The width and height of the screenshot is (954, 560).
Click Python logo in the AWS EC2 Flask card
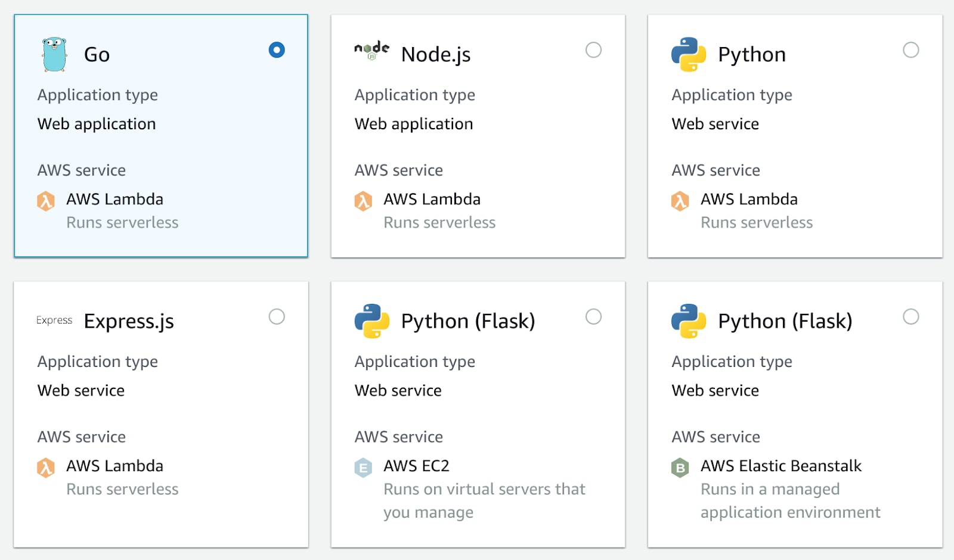371,321
